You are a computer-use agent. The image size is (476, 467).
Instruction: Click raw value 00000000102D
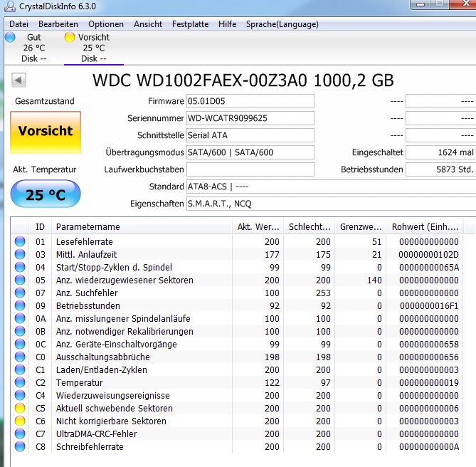coord(428,254)
